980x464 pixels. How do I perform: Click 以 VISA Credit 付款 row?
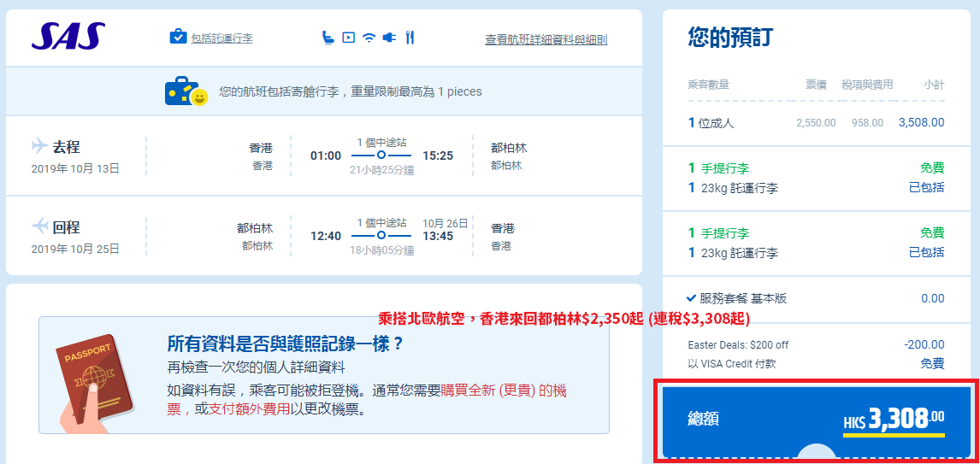817,363
